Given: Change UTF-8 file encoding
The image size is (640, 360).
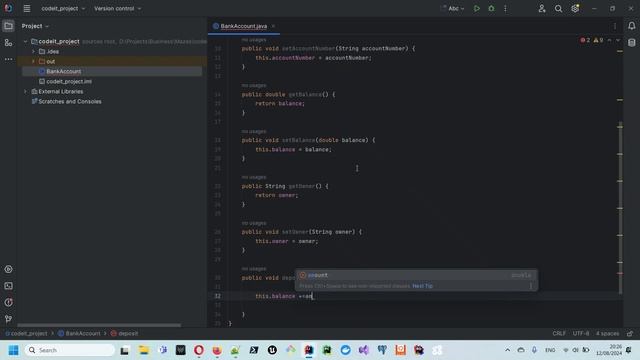Looking at the screenshot, I should pyautogui.click(x=581, y=333).
